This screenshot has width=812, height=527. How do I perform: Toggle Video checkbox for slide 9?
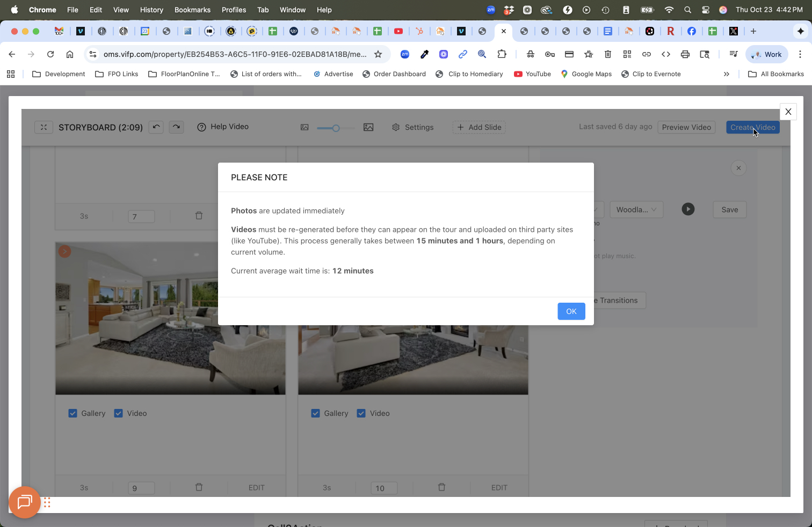pos(119,413)
